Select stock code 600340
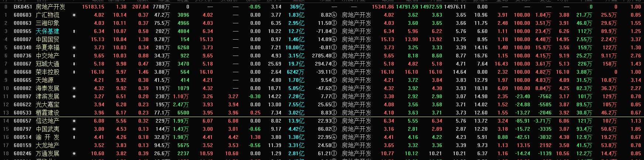Viewport: 644px width, 160px height. point(23,48)
